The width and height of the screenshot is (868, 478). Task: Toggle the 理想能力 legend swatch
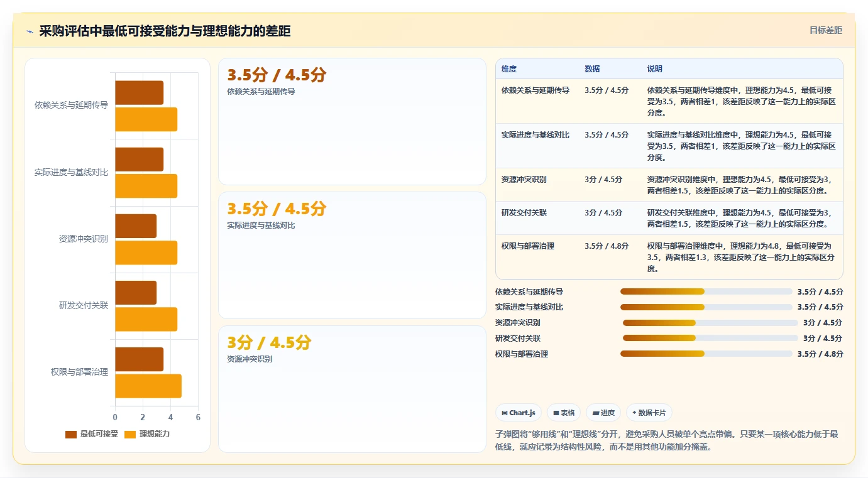[130, 434]
